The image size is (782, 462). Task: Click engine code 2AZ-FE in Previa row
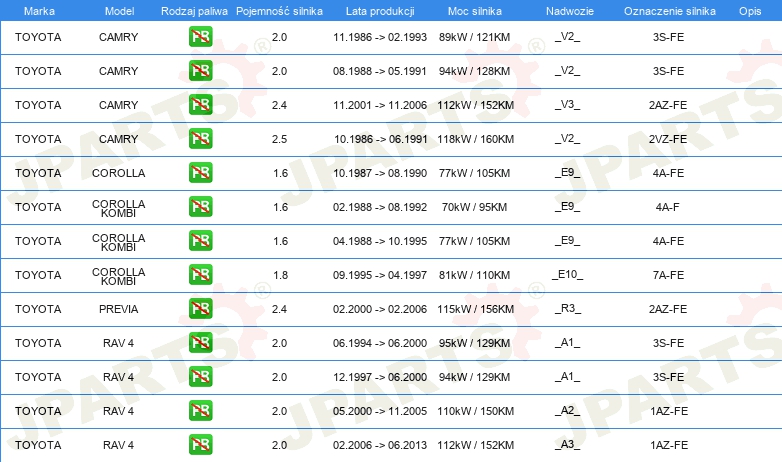click(x=668, y=309)
